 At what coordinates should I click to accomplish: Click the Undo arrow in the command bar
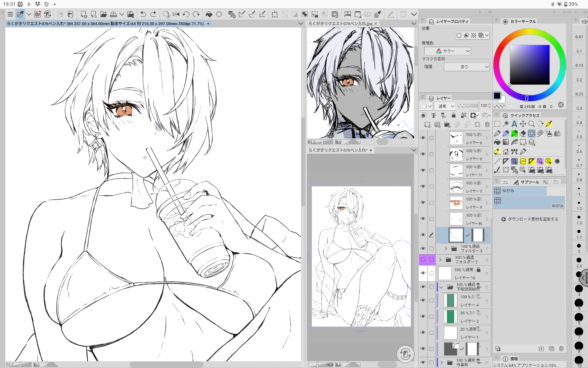[x=143, y=14]
